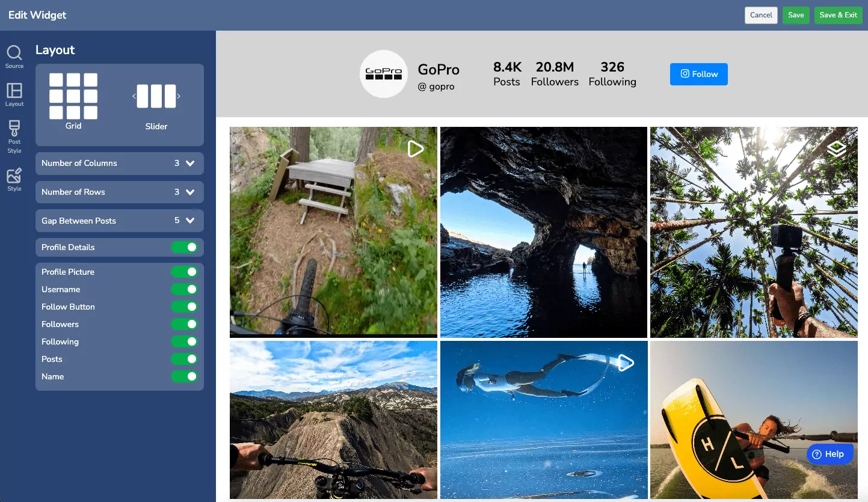This screenshot has height=502, width=868.
Task: Disable the Profile Details toggle
Action: click(x=184, y=247)
